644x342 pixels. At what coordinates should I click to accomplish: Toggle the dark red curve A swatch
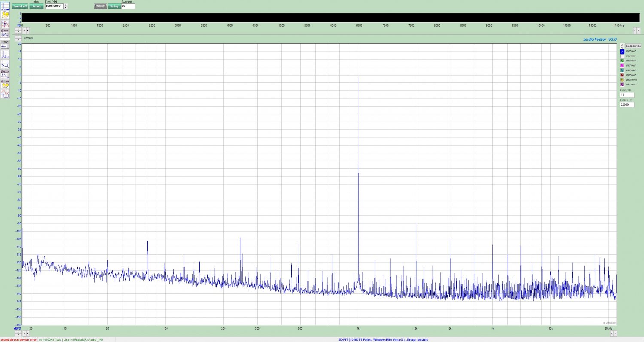(x=622, y=75)
